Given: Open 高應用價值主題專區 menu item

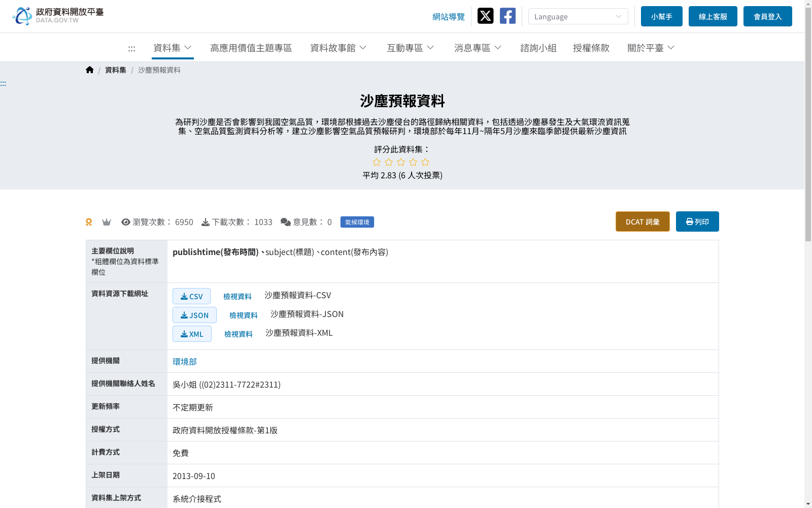Looking at the screenshot, I should tap(251, 48).
